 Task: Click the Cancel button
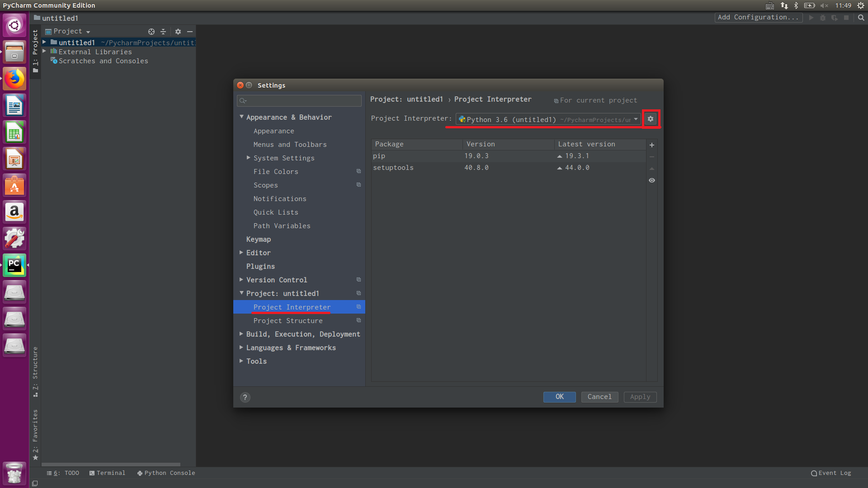coord(599,397)
